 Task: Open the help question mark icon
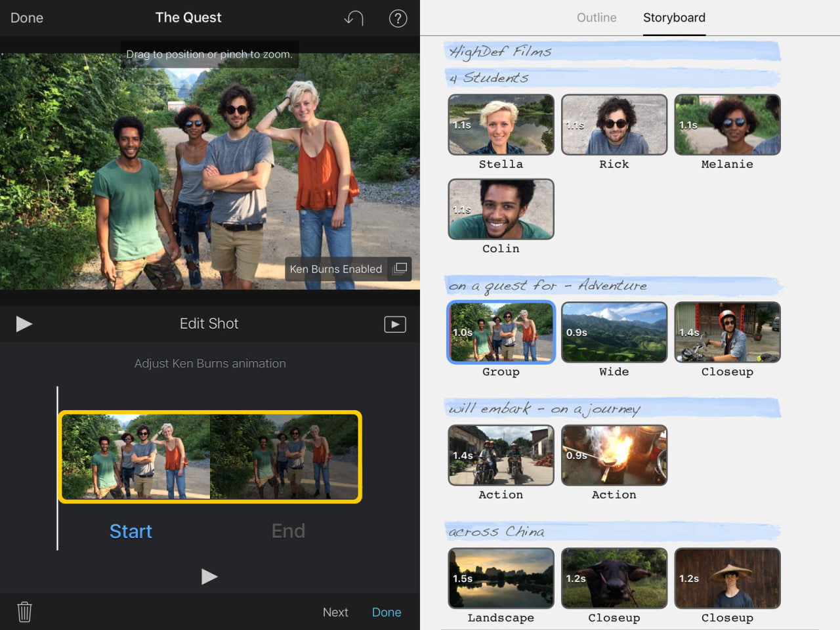point(398,18)
